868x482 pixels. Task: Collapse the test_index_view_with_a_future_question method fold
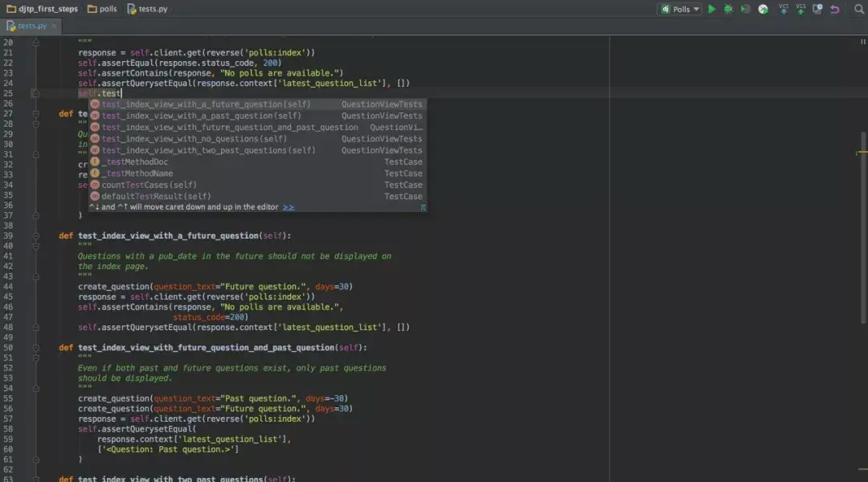point(36,235)
